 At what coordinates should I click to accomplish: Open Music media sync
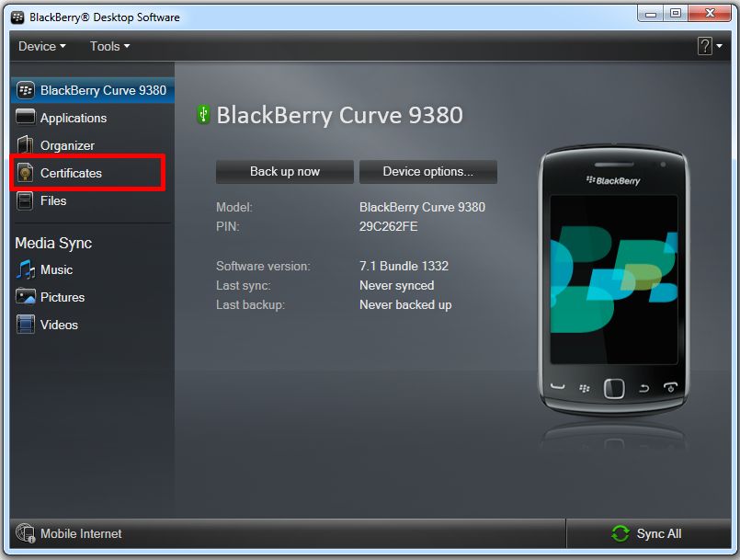[x=56, y=269]
